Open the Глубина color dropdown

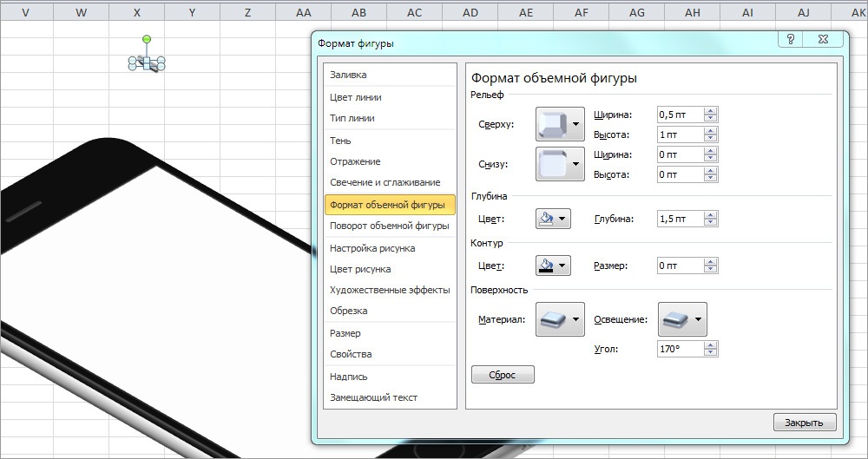coord(553,219)
